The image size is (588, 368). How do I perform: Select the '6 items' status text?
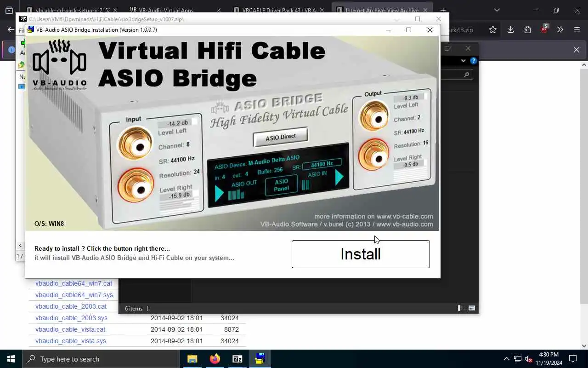134,309
